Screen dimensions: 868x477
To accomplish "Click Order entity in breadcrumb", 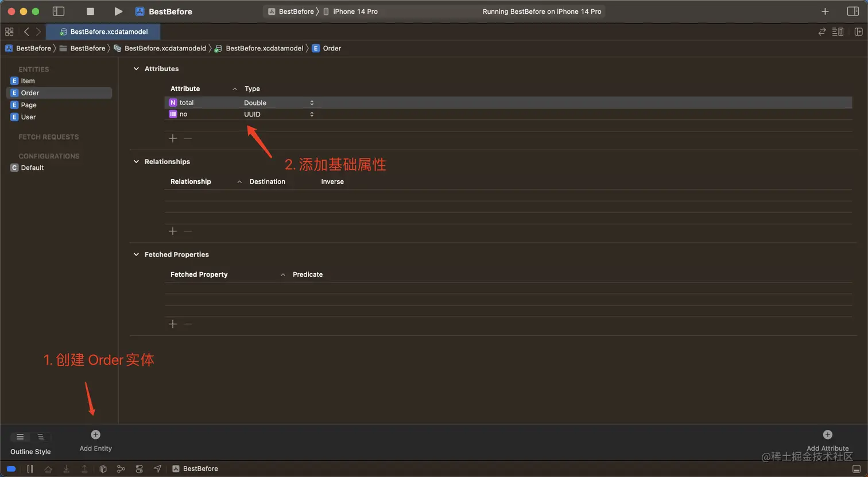I will [x=327, y=48].
